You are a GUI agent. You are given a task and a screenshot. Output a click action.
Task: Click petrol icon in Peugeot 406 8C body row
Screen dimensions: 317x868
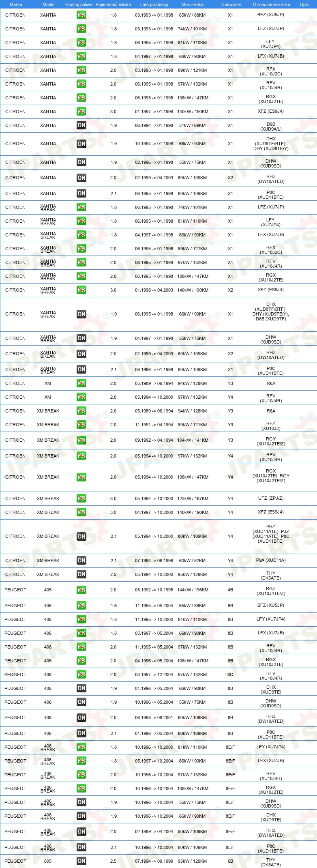point(81,675)
